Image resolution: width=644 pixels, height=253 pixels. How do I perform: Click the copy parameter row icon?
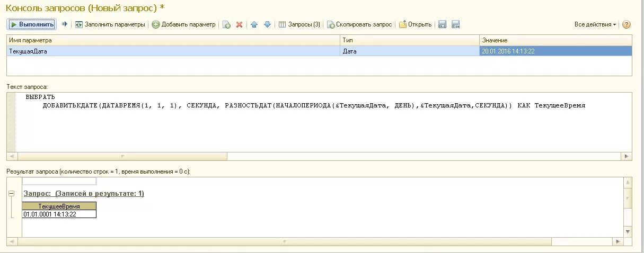pyautogui.click(x=226, y=24)
